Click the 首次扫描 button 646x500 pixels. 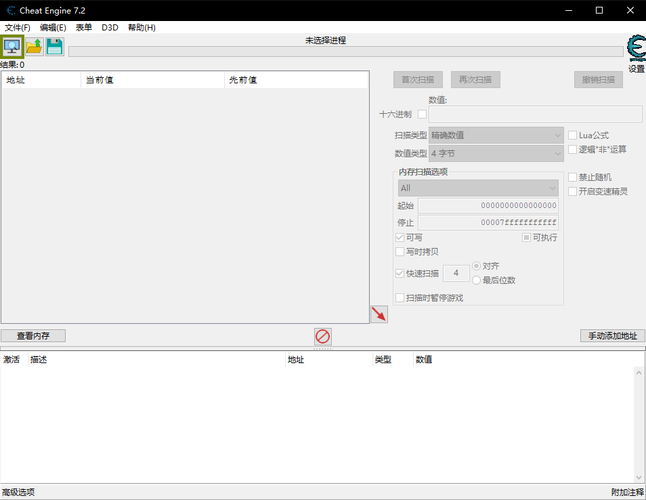(x=418, y=79)
